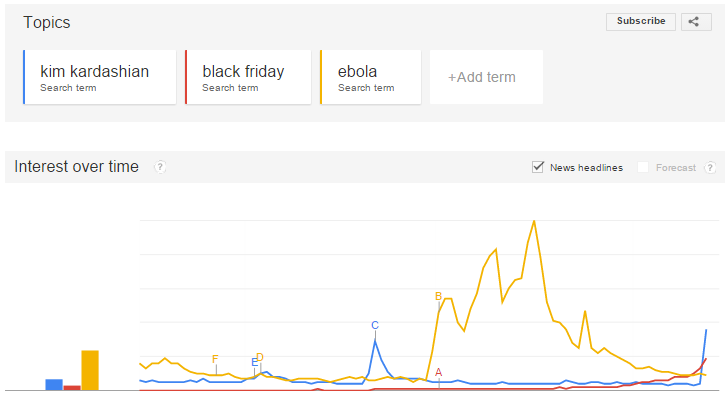
Task: Select news headline marker E
Action: 254,362
